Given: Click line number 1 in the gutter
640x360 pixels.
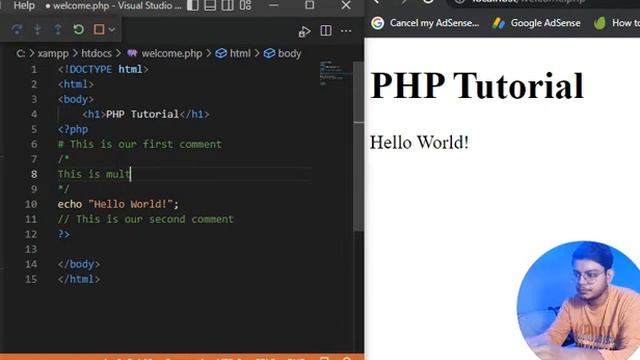Looking at the screenshot, I should tap(34, 69).
